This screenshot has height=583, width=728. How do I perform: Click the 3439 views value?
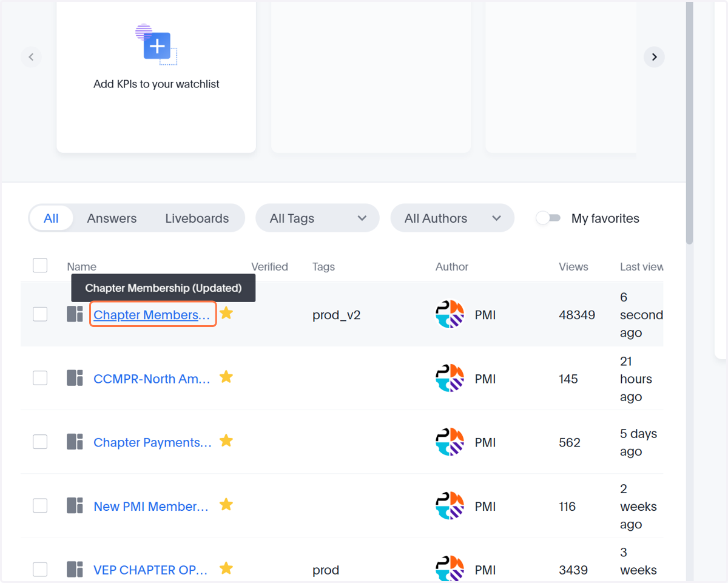click(573, 570)
